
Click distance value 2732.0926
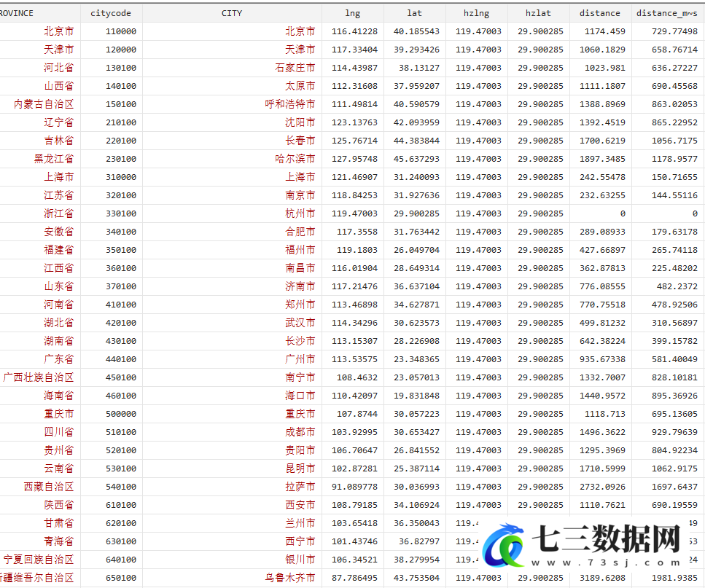(x=602, y=487)
